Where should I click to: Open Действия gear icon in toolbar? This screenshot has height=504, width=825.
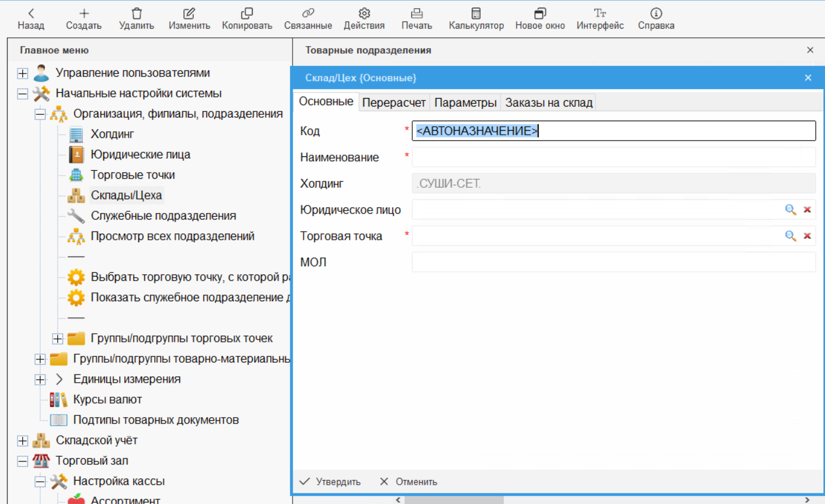tap(364, 13)
